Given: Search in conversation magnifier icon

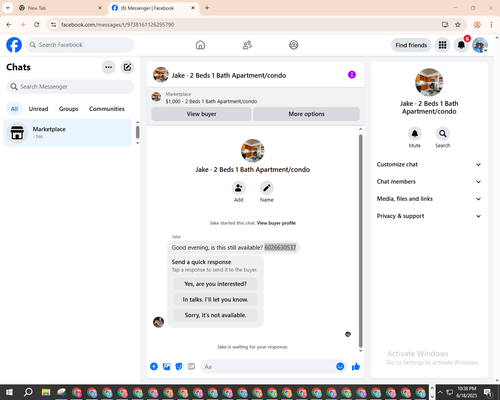Looking at the screenshot, I should point(443,134).
